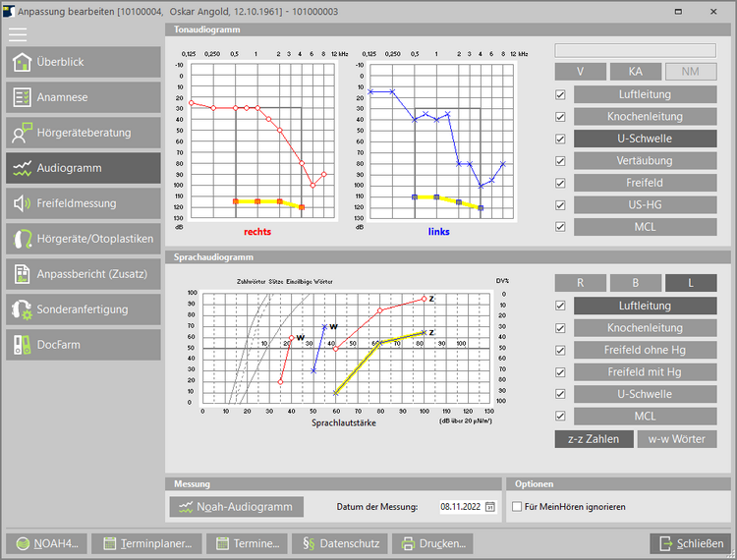Click the yellow U-Schwelle line in rechts audiogram
Image resolution: width=737 pixels, height=560 pixels.
pyautogui.click(x=268, y=201)
